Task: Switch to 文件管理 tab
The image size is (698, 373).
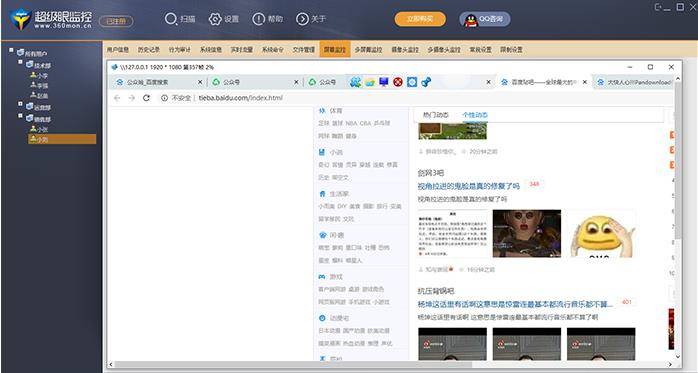Action: coord(304,49)
